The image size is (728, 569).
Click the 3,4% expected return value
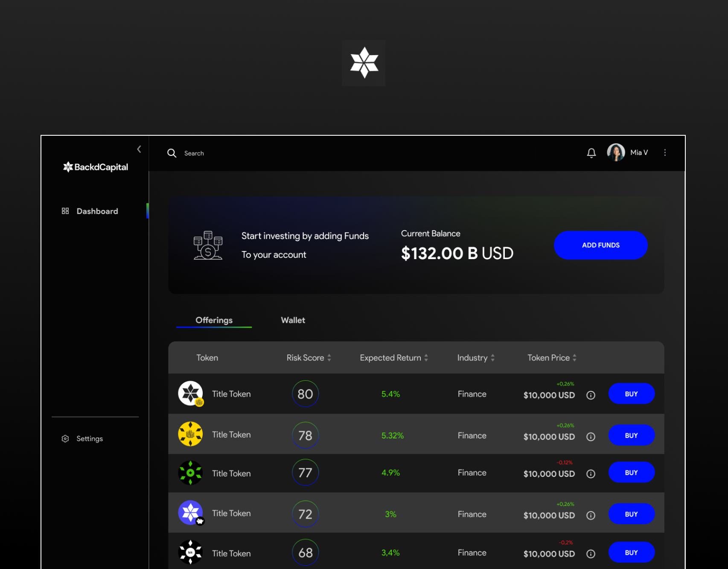[390, 553]
